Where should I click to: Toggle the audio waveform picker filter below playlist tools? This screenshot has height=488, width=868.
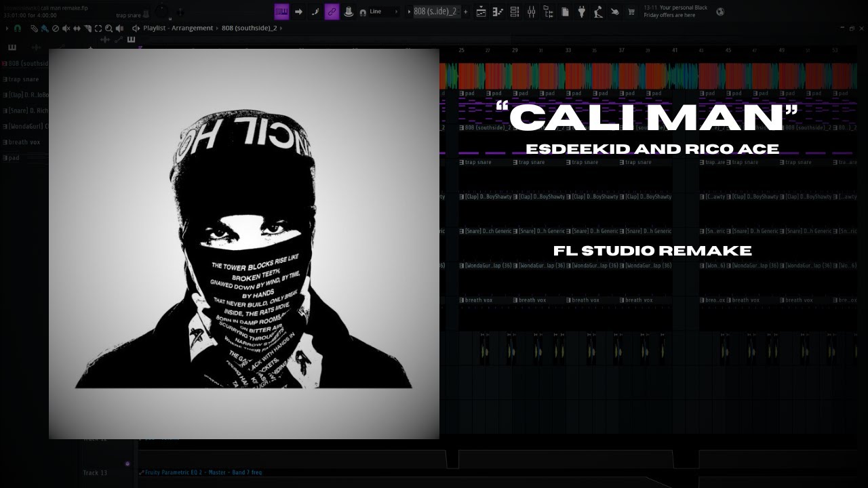pyautogui.click(x=105, y=40)
